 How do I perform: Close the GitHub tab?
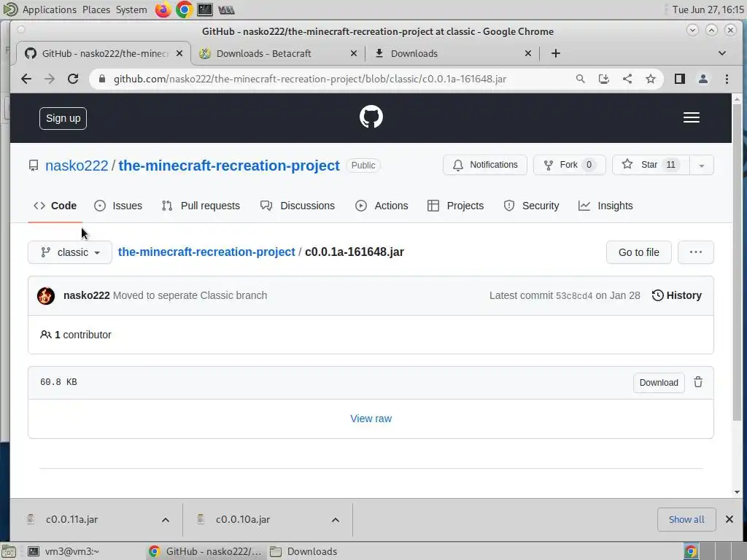179,53
